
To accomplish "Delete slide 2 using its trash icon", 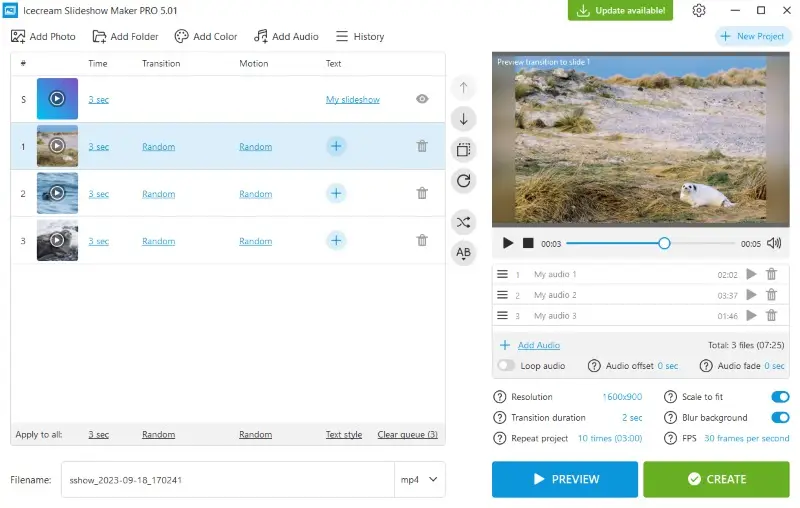I will [x=422, y=193].
